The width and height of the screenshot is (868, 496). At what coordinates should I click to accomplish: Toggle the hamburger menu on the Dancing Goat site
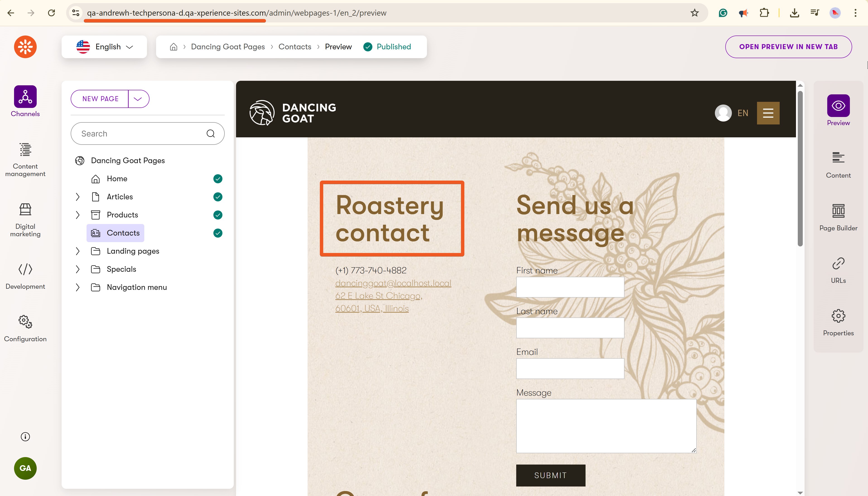coord(768,113)
